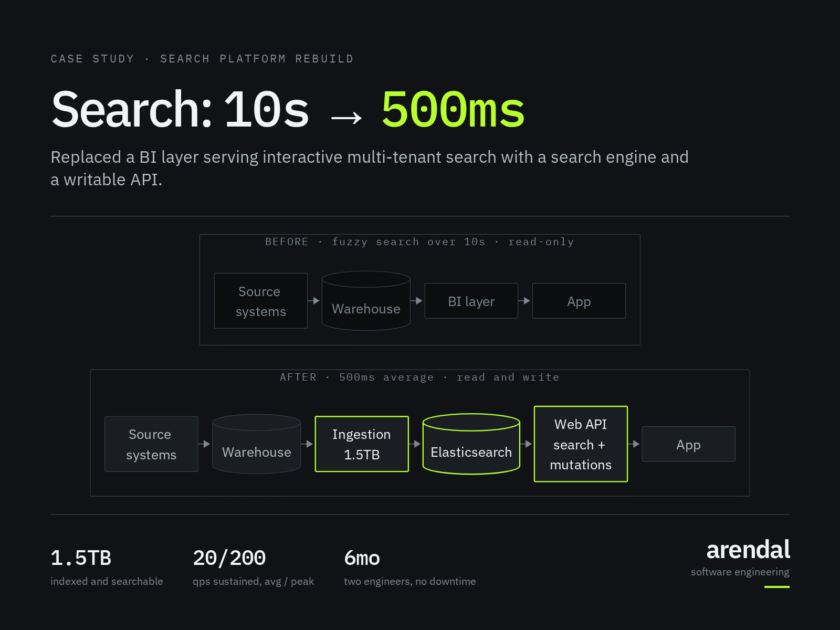
Task: Click the 'two engineers, no downtime' caption
Action: coord(410,581)
